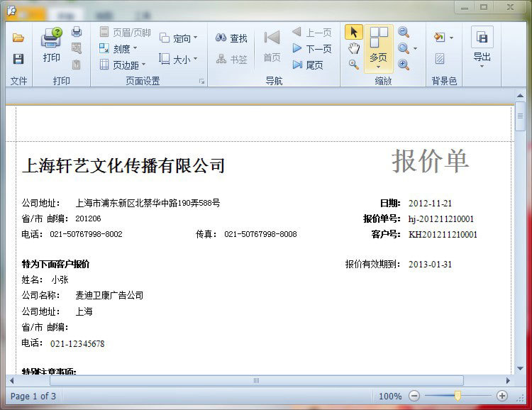Image resolution: width=532 pixels, height=410 pixels.
Task: Click the zoom slider thumb
Action: (458, 396)
